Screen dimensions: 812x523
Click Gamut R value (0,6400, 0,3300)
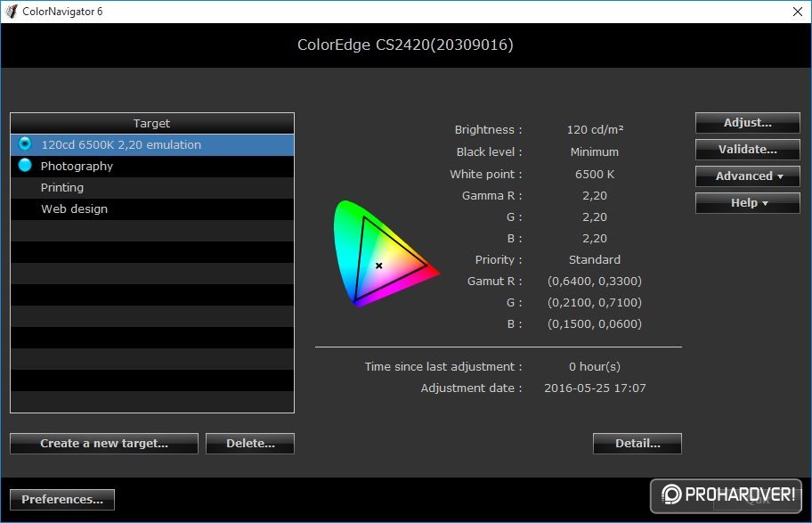tap(595, 281)
